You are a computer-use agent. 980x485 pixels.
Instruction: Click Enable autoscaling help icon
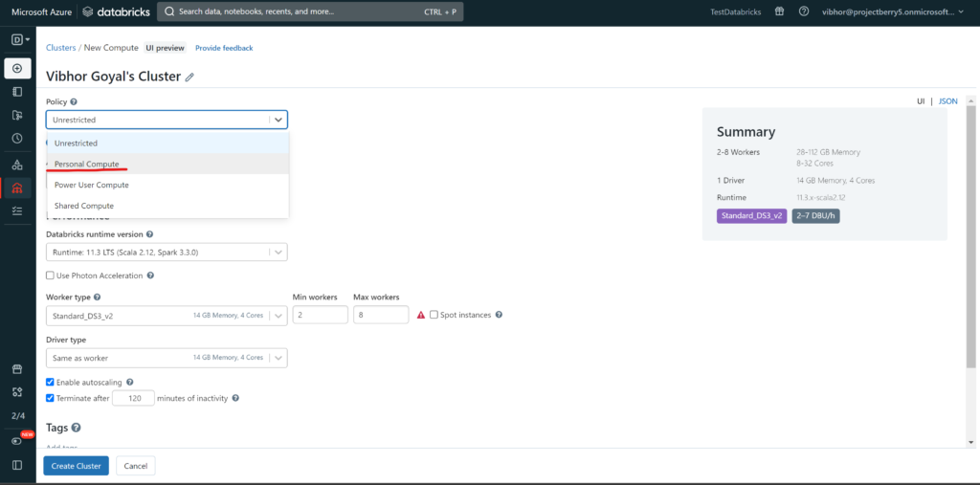[x=130, y=382]
